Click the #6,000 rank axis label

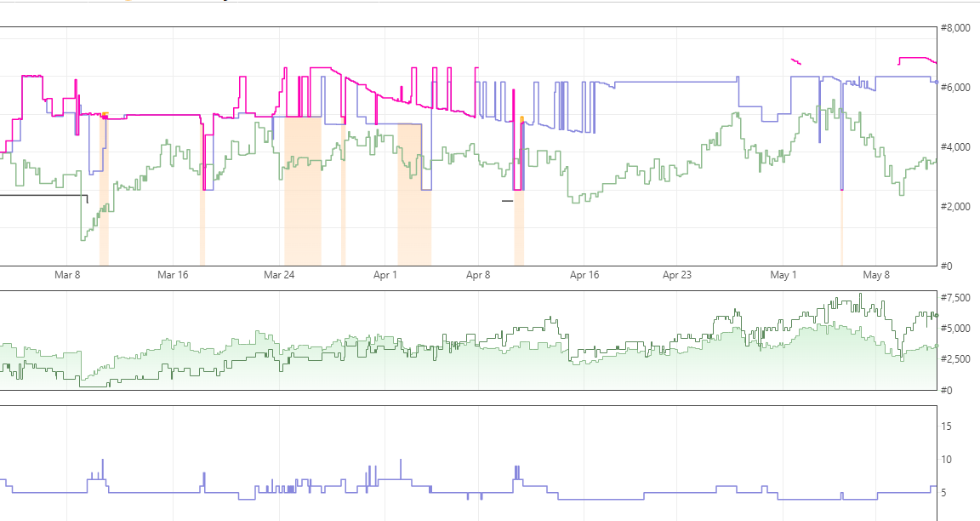tap(955, 88)
